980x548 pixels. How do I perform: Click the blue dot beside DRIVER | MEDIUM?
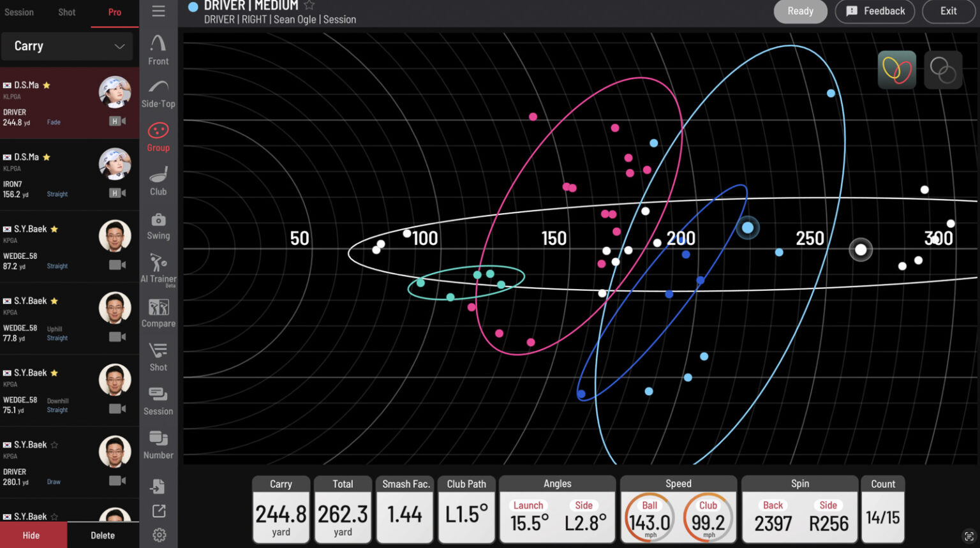coord(193,6)
